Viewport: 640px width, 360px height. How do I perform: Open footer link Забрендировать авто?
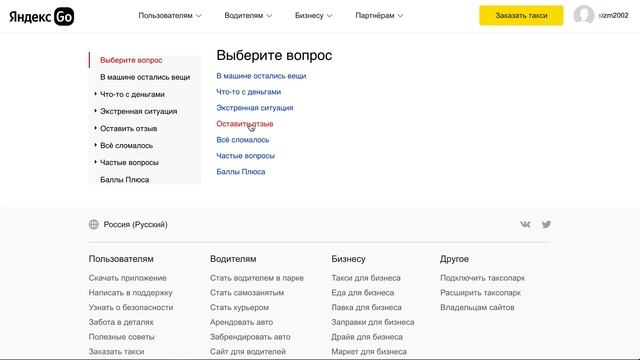pos(250,337)
